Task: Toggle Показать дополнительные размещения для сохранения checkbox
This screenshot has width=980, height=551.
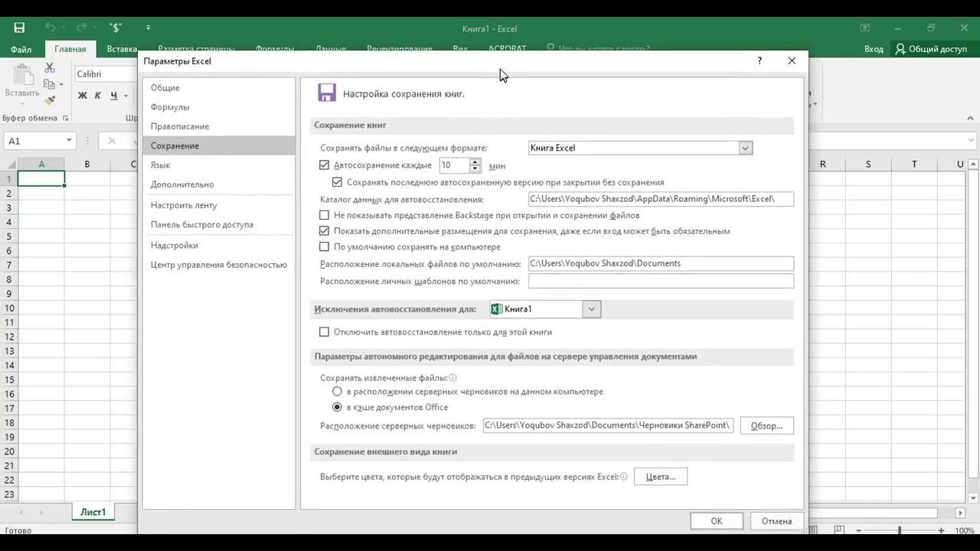Action: (x=324, y=230)
